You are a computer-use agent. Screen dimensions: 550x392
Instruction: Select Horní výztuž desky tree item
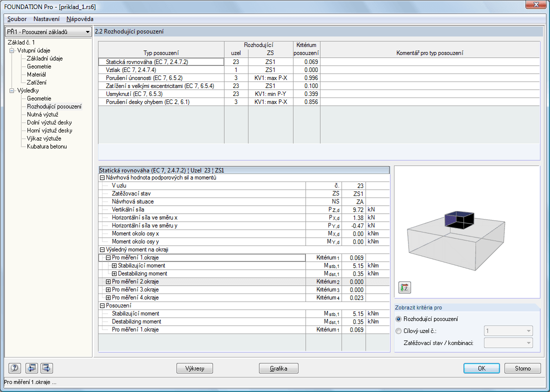pyautogui.click(x=49, y=130)
